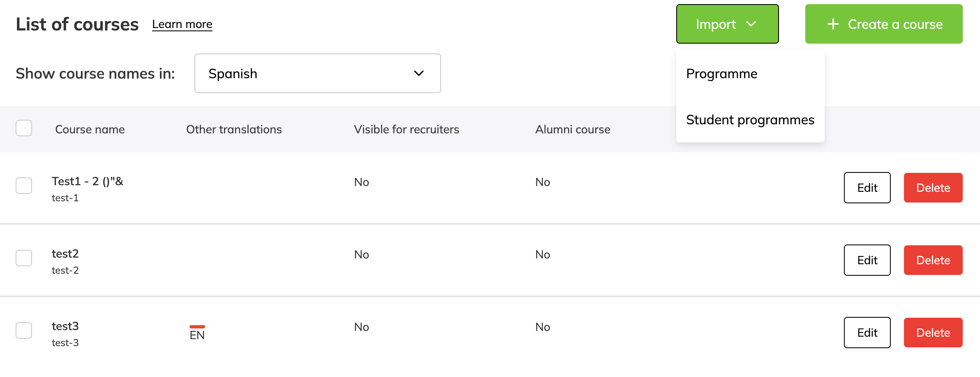Image resolution: width=980 pixels, height=377 pixels.
Task: Edit the test2 course
Action: coord(867,260)
